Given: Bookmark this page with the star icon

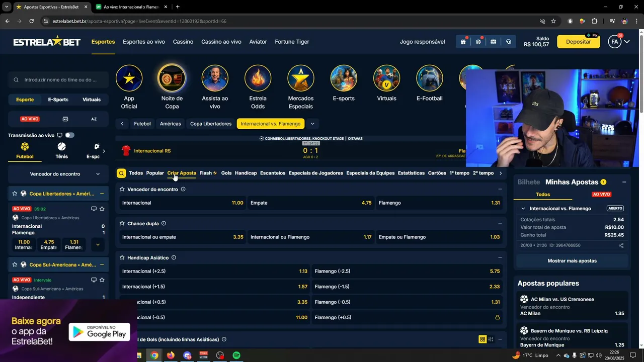Looking at the screenshot, I should tap(553, 21).
